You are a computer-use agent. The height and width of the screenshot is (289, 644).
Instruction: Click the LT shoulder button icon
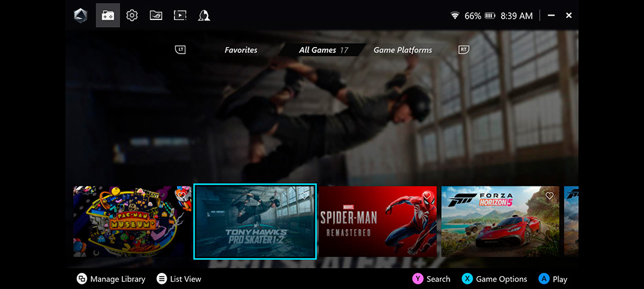[x=180, y=50]
